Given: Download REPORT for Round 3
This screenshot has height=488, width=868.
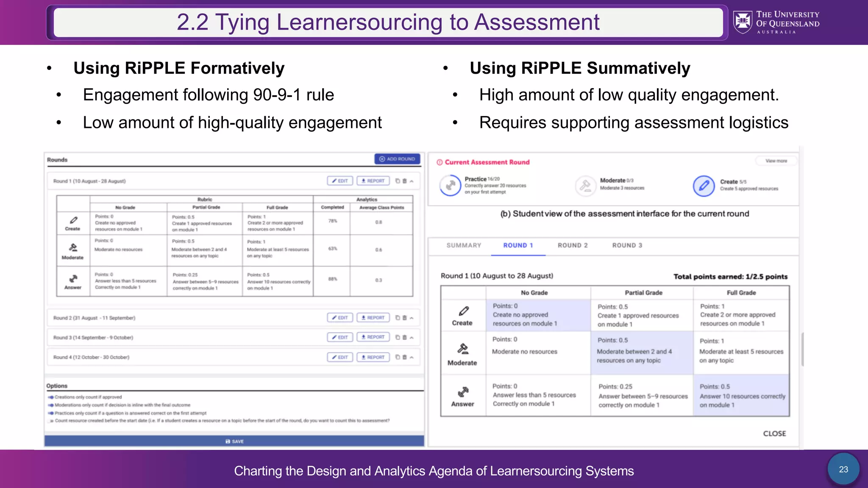Looking at the screenshot, I should [373, 337].
